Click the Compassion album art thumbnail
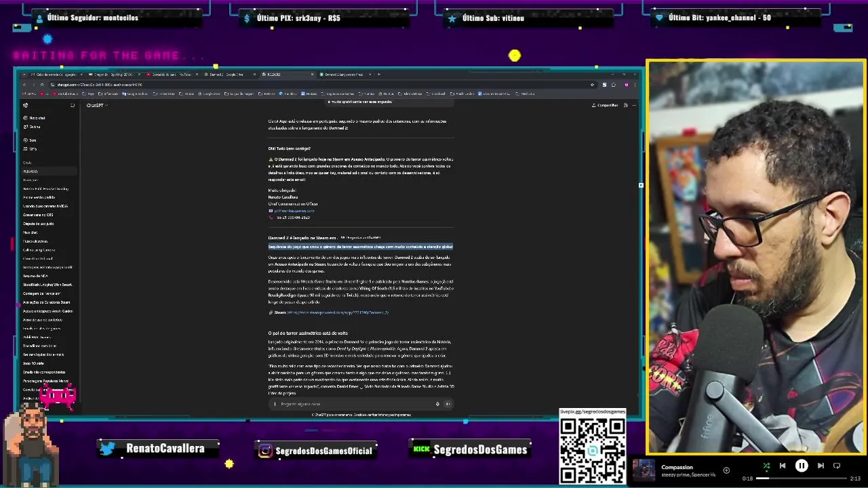 click(644, 470)
